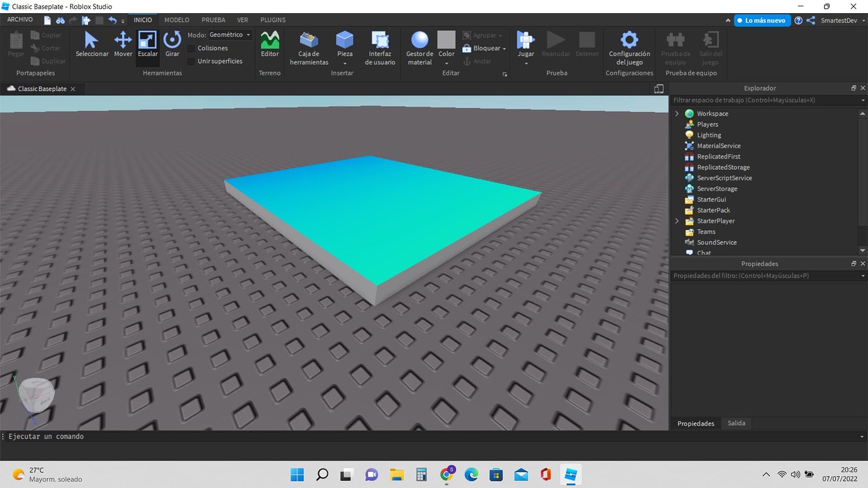Activate the Mover tool

coord(123,44)
